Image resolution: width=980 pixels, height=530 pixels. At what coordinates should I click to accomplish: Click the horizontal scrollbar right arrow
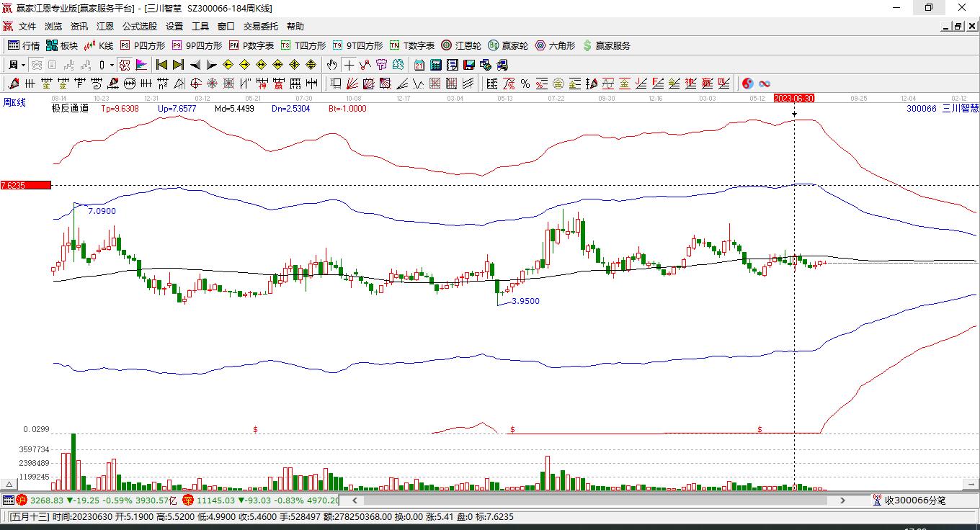[x=843, y=500]
